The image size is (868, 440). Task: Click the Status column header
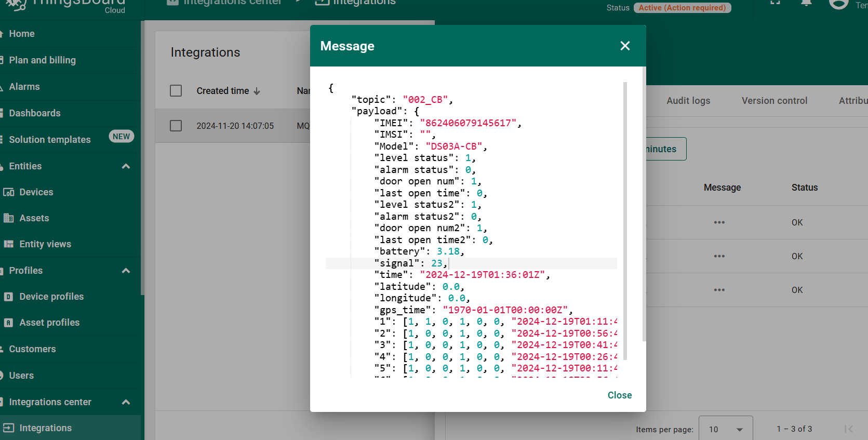pos(804,188)
